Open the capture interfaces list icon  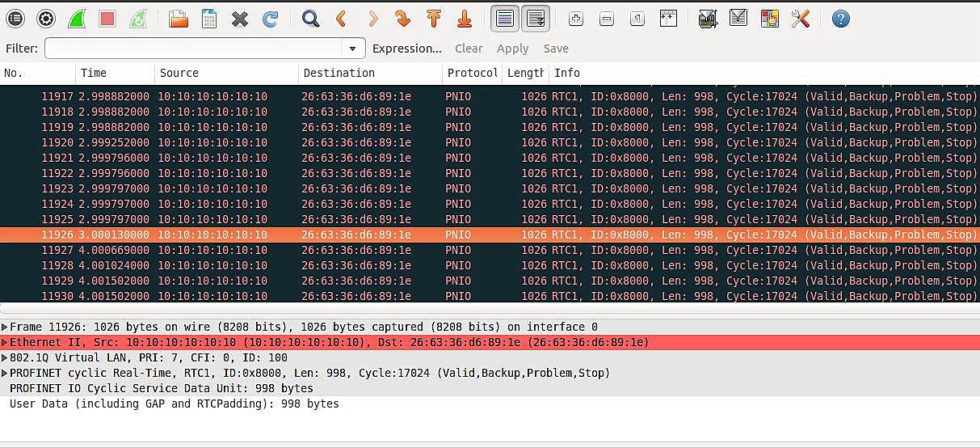point(15,18)
